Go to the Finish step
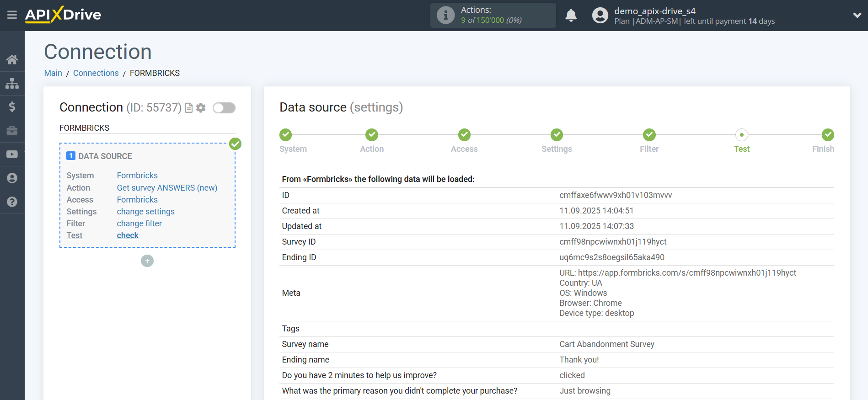This screenshot has width=868, height=400. tap(823, 149)
